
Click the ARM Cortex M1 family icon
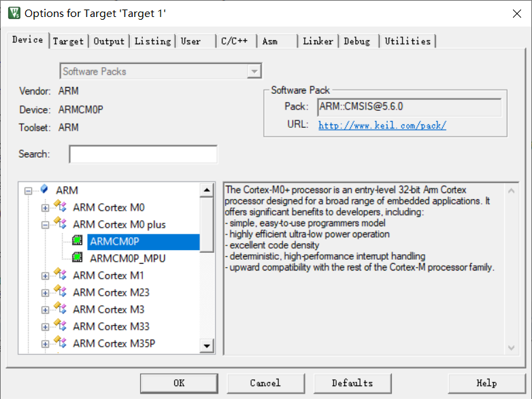[61, 274]
